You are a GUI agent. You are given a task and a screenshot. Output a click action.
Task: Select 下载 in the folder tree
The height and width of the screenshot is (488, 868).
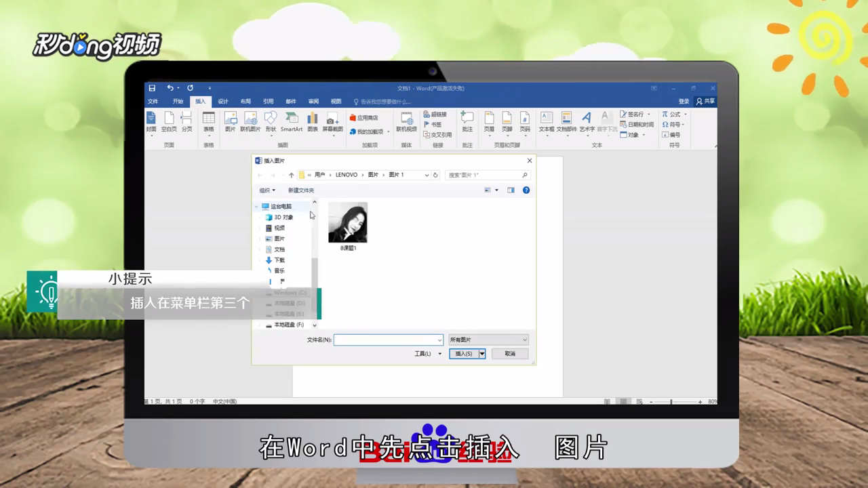pyautogui.click(x=275, y=260)
